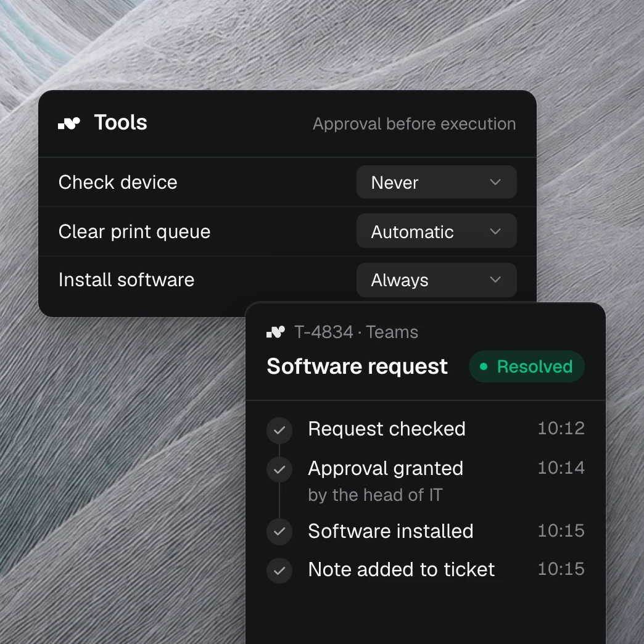Screen dimensions: 644x644
Task: Click the logo icon beside T-4834 · Teams
Action: coord(276,332)
